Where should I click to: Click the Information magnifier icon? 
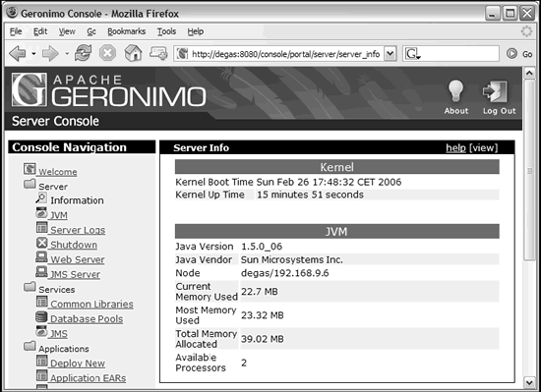coord(41,198)
